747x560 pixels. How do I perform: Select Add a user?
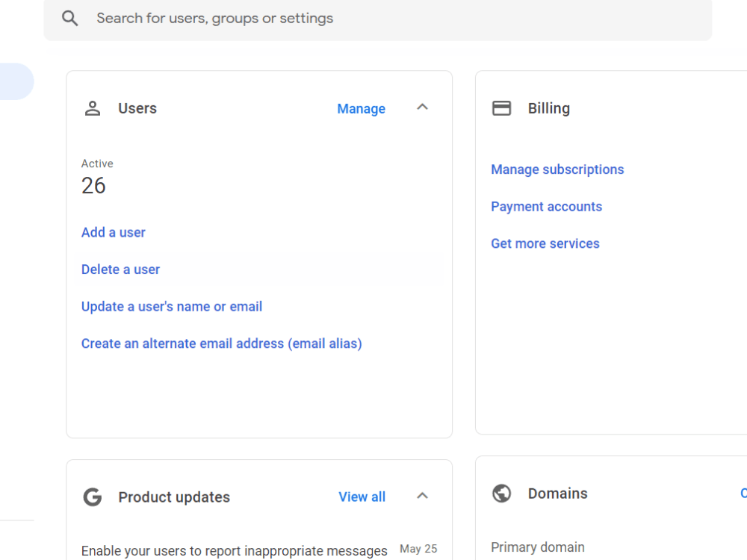pyautogui.click(x=113, y=232)
